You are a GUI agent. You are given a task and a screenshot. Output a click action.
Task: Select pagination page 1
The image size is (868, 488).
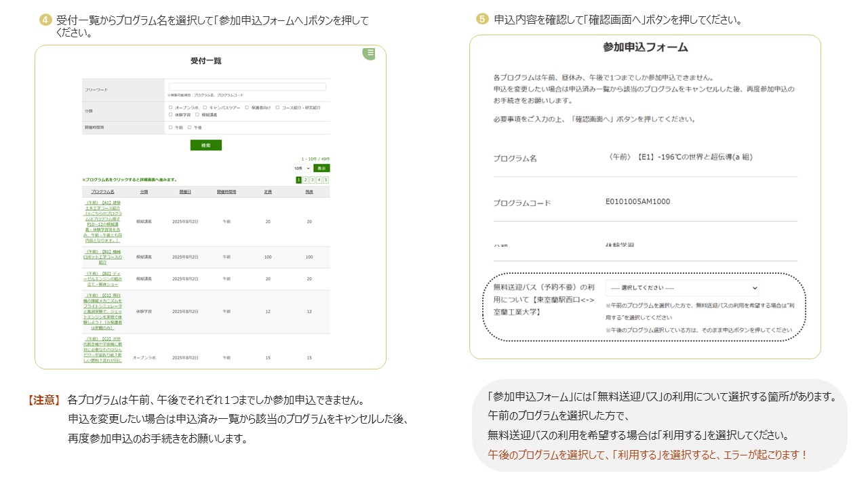click(298, 180)
